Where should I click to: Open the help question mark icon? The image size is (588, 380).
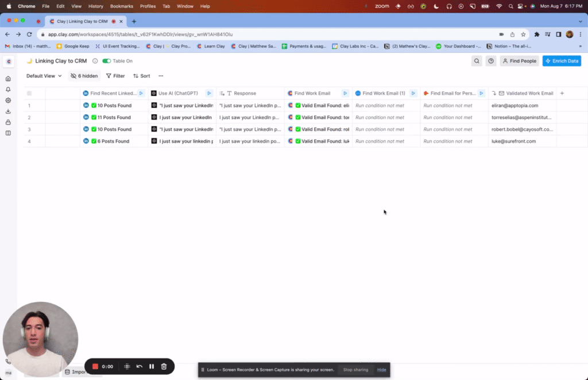point(491,61)
